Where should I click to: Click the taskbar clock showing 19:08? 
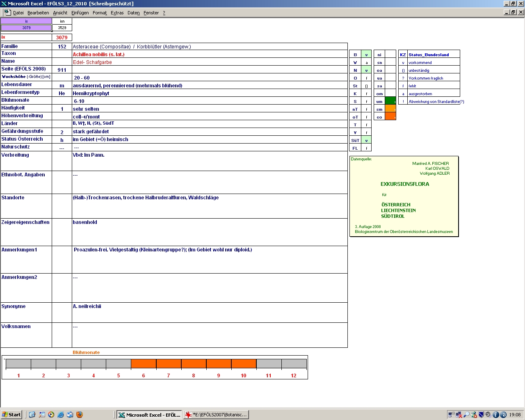click(x=515, y=415)
